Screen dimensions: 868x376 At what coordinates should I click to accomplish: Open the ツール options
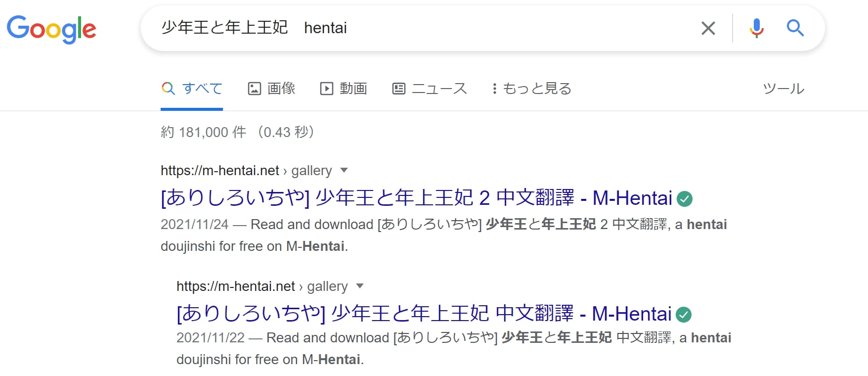[x=783, y=89]
